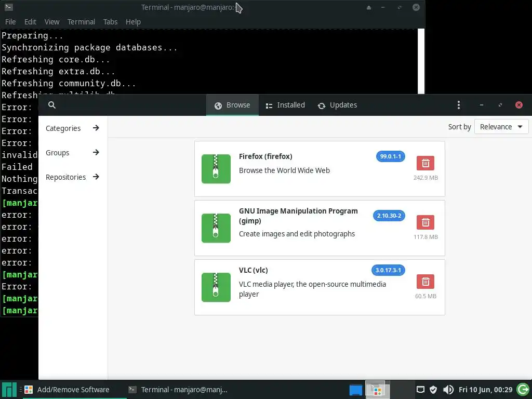Click the 60.5 MB VLC size label
This screenshot has width=532, height=399.
[425, 296]
